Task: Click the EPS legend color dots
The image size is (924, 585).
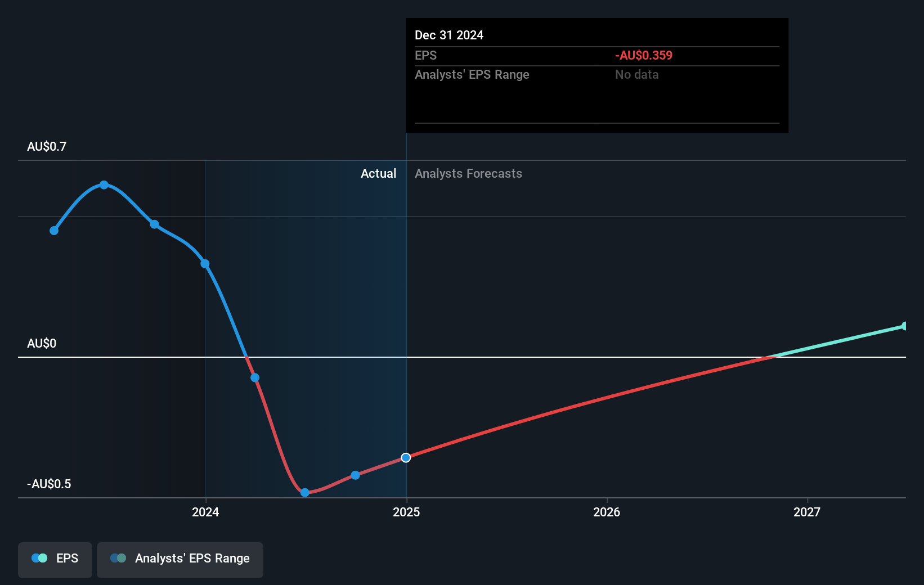Action: (39, 558)
